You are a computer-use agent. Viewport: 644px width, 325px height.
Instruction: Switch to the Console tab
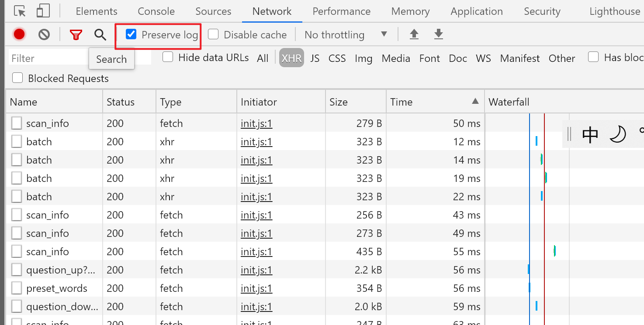156,11
